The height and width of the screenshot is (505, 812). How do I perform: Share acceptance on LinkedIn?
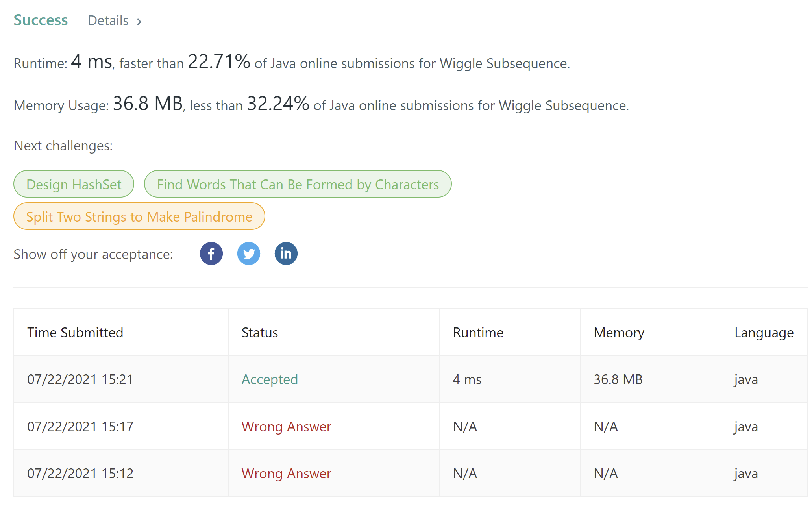(286, 253)
